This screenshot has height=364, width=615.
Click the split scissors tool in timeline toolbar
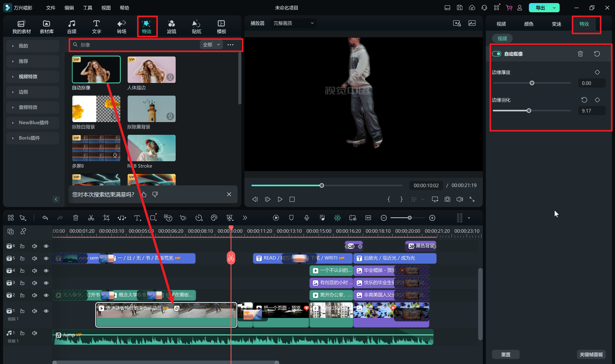click(91, 218)
